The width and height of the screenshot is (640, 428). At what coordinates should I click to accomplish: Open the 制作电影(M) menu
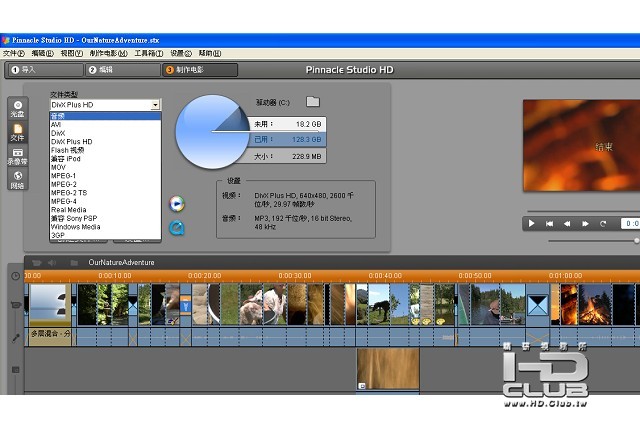[x=109, y=53]
